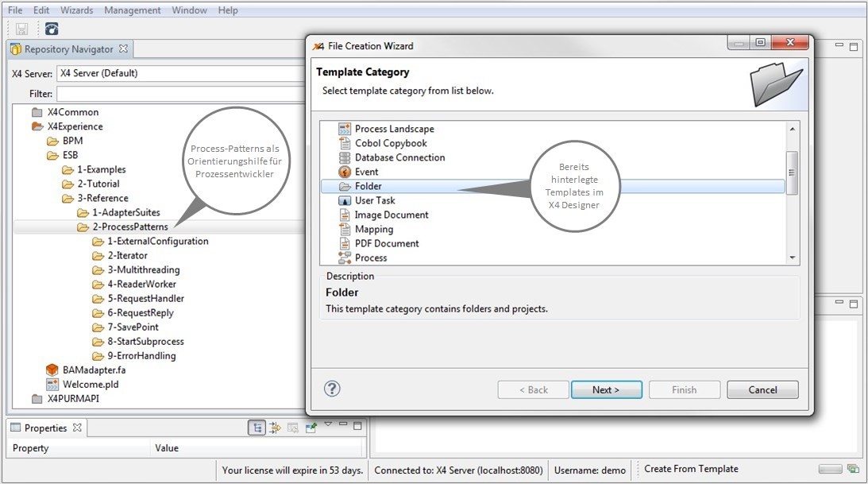Open the Properties view menu dropdown arrow
The height and width of the screenshot is (484, 868).
[x=328, y=424]
